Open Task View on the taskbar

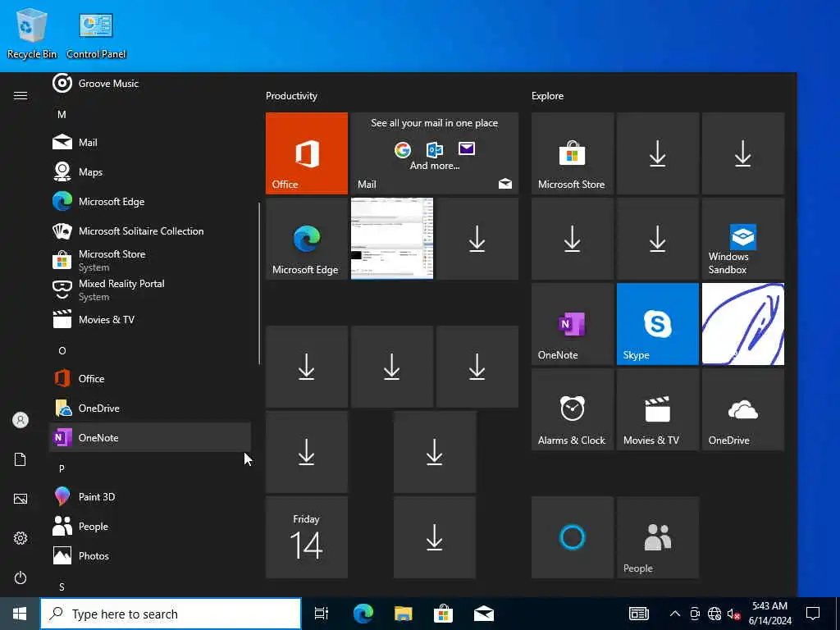pos(322,614)
